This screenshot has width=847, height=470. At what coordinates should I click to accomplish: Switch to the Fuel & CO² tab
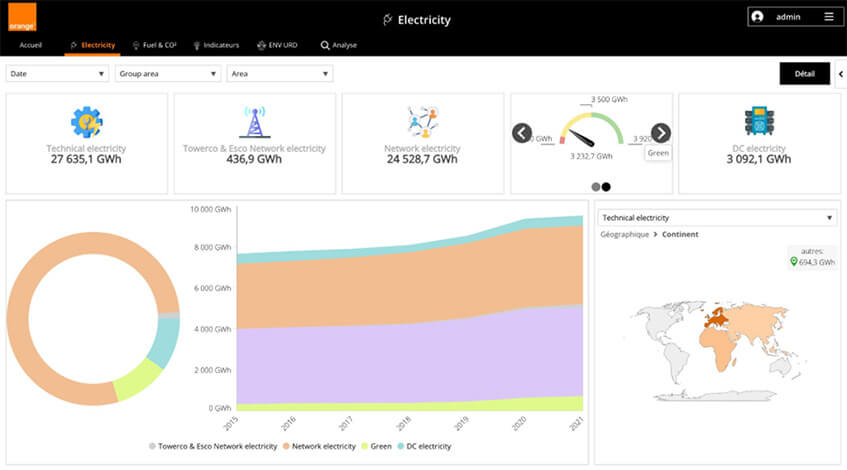click(x=154, y=45)
